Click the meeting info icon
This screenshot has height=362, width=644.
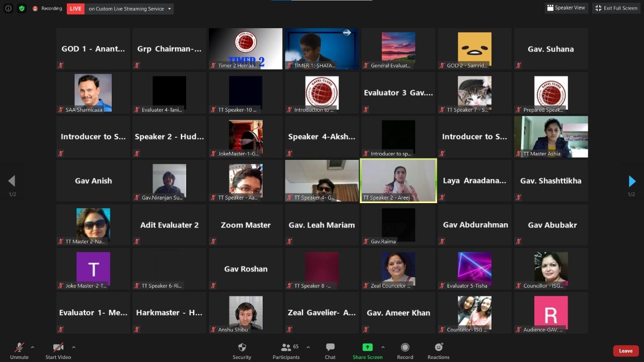coord(8,9)
